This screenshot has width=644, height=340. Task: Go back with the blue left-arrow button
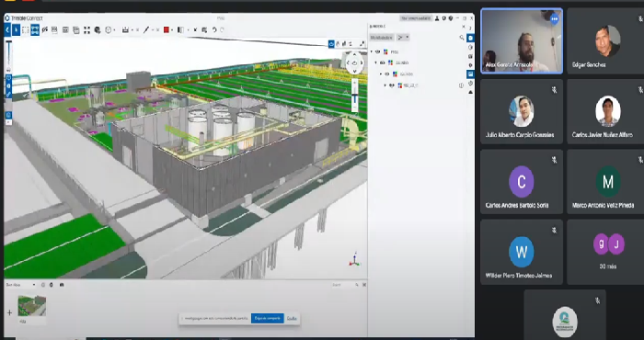click(x=7, y=29)
